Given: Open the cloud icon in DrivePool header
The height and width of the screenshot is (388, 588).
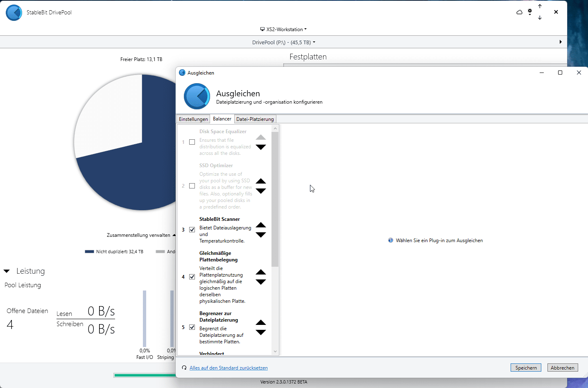Looking at the screenshot, I should coord(519,12).
